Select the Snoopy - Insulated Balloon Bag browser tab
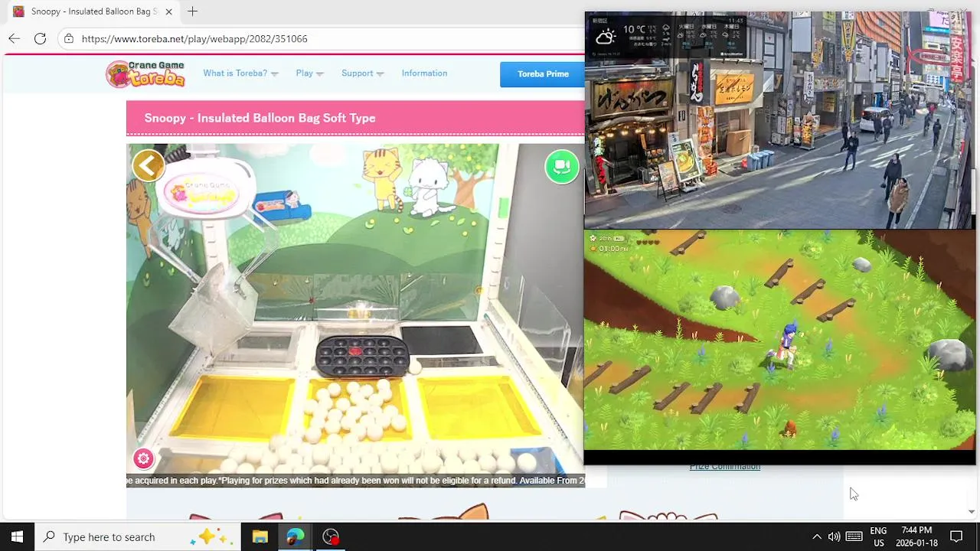 pos(93,11)
